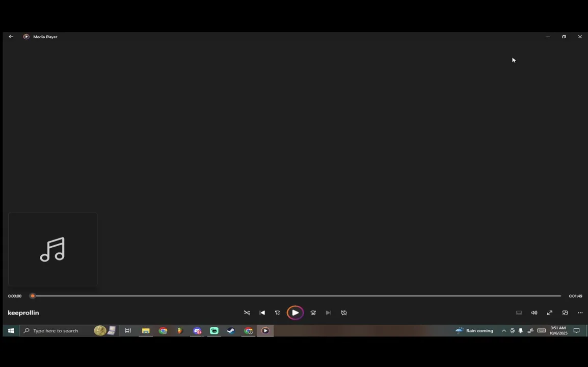Open Discord from taskbar
The height and width of the screenshot is (367, 588).
(x=197, y=331)
